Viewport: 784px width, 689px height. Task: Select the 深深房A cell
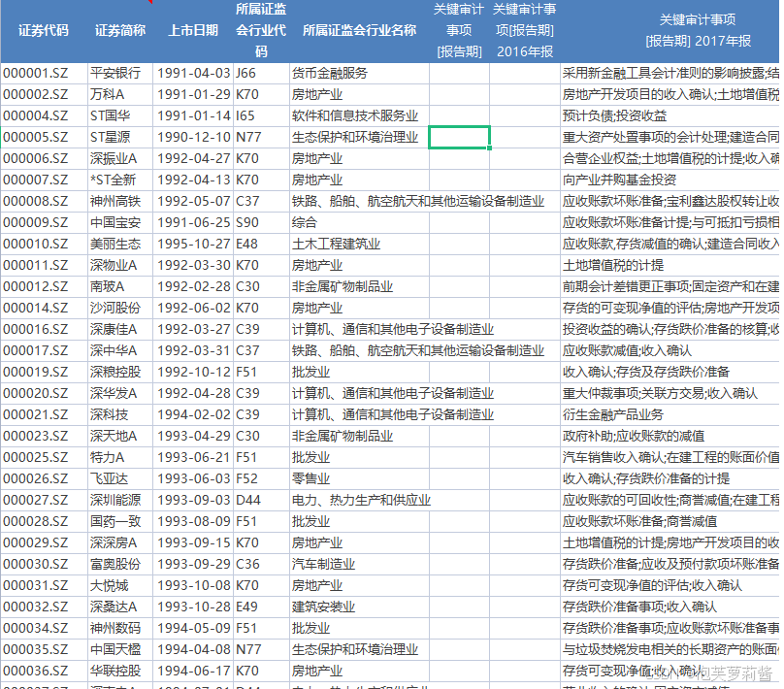tap(120, 542)
